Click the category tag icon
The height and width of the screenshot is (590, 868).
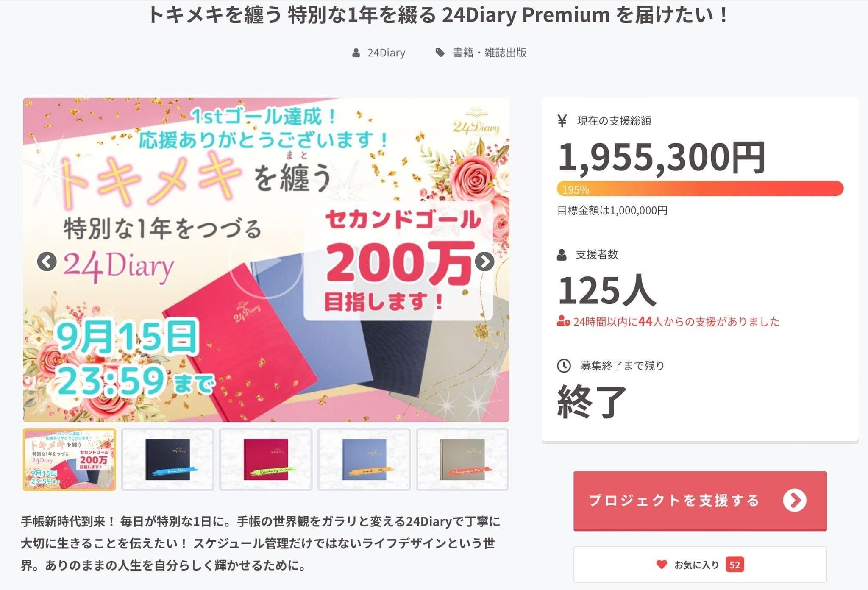coord(440,53)
